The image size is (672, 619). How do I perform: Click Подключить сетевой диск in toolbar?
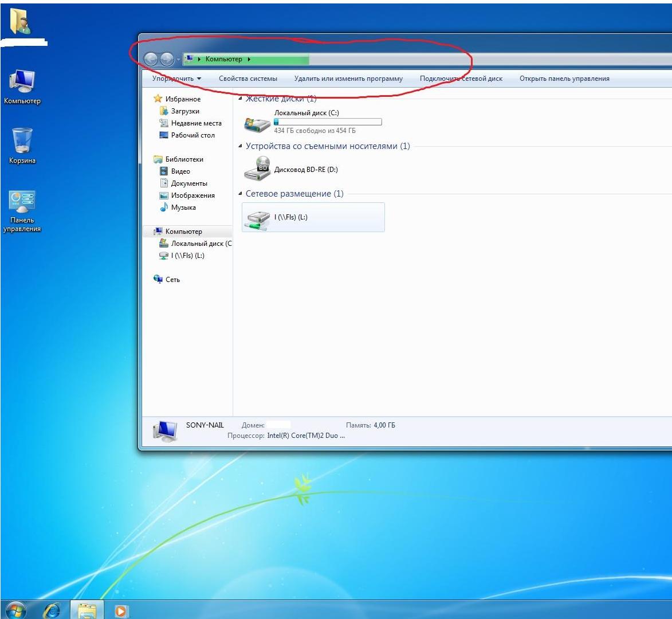click(x=461, y=79)
